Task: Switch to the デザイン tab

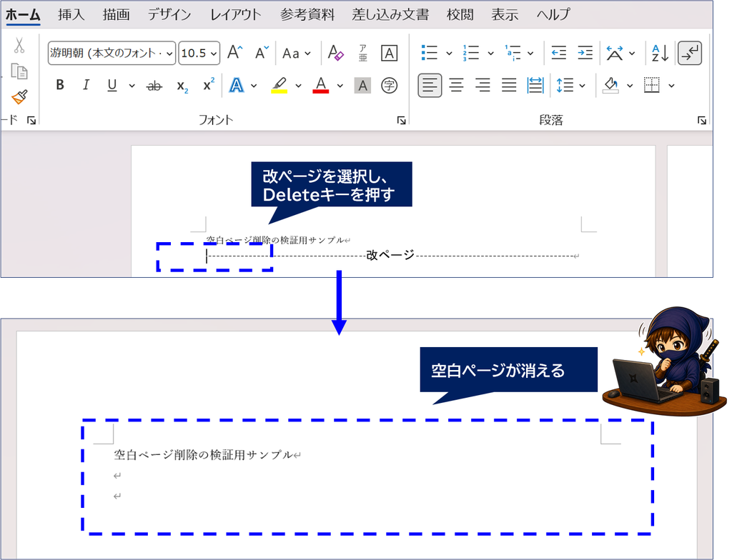Action: pos(169,14)
